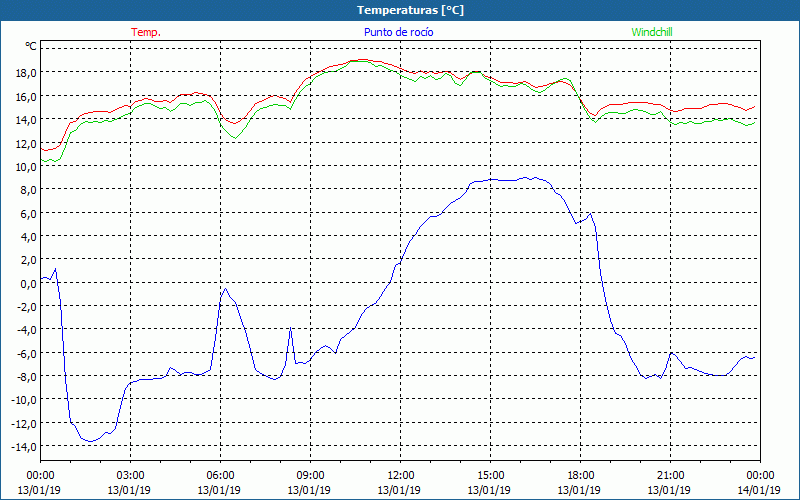Click the -8,0 y-axis value

click(x=27, y=378)
